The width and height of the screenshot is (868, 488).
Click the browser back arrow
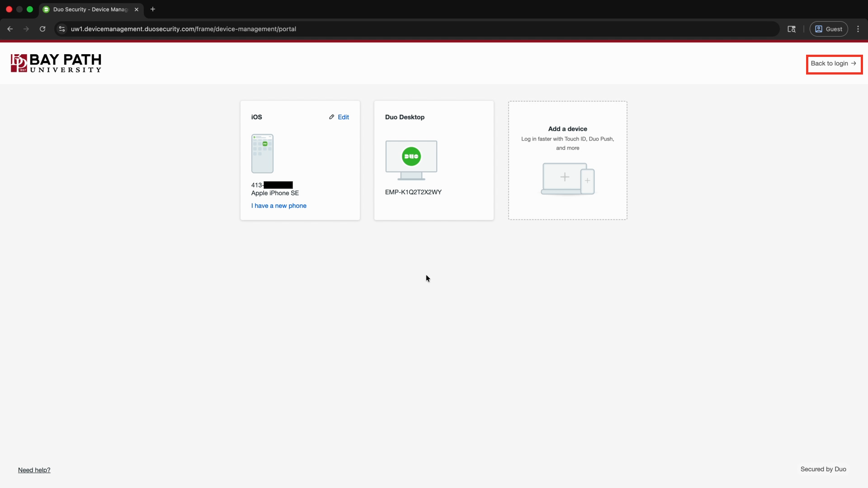(10, 29)
